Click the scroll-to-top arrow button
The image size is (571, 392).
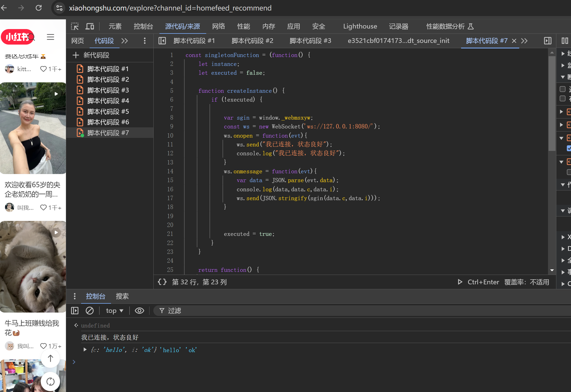[x=50, y=358]
